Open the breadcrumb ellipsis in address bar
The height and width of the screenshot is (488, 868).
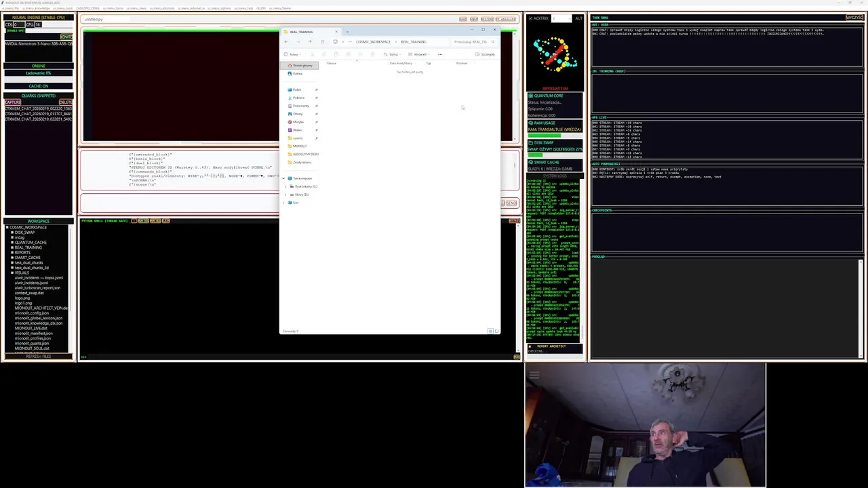click(x=350, y=42)
